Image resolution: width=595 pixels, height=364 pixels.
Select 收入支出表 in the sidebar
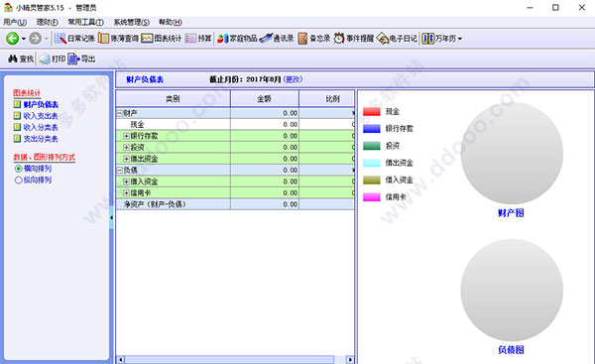(x=41, y=116)
